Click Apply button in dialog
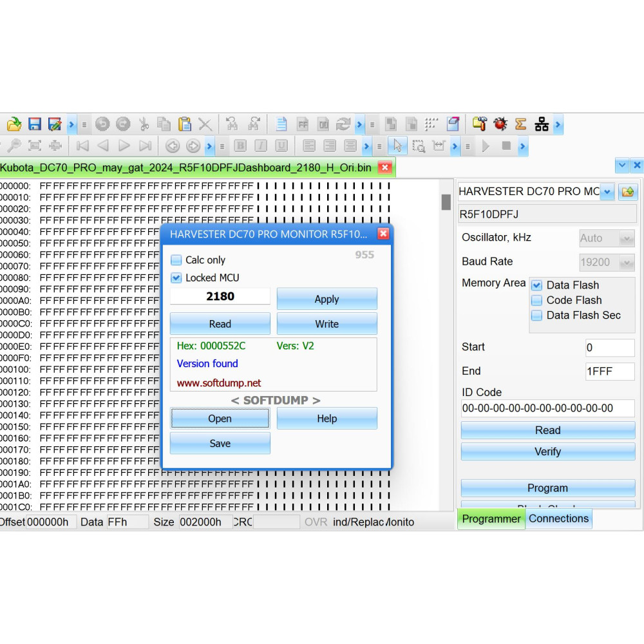This screenshot has width=644, height=644. click(x=327, y=299)
